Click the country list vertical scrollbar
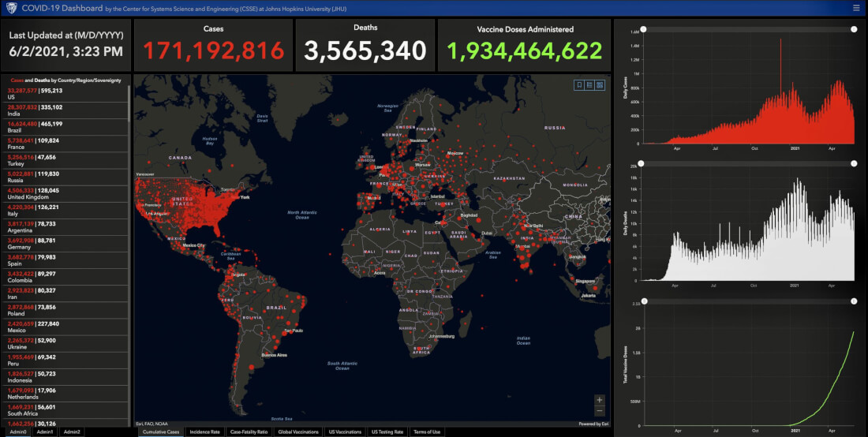This screenshot has height=437, width=868. click(x=129, y=103)
